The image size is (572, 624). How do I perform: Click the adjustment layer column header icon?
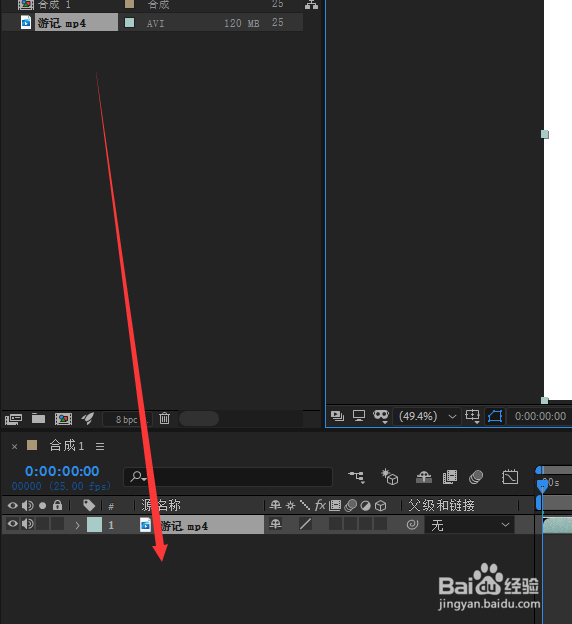[365, 506]
